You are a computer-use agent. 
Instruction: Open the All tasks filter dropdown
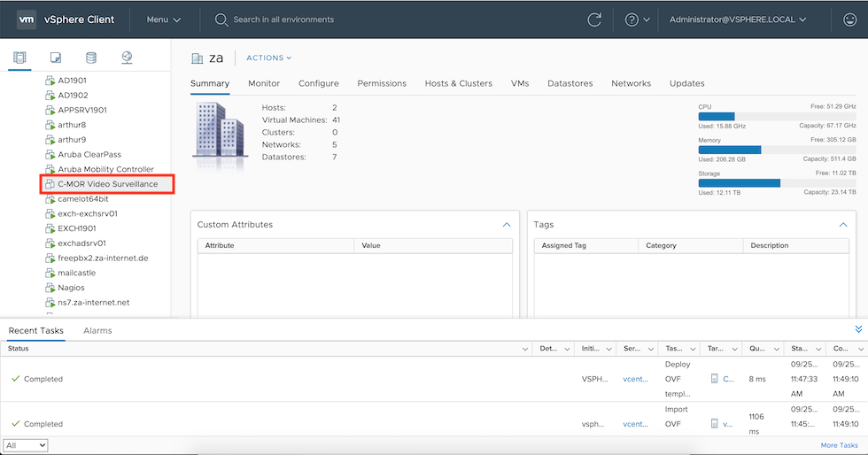pos(26,445)
